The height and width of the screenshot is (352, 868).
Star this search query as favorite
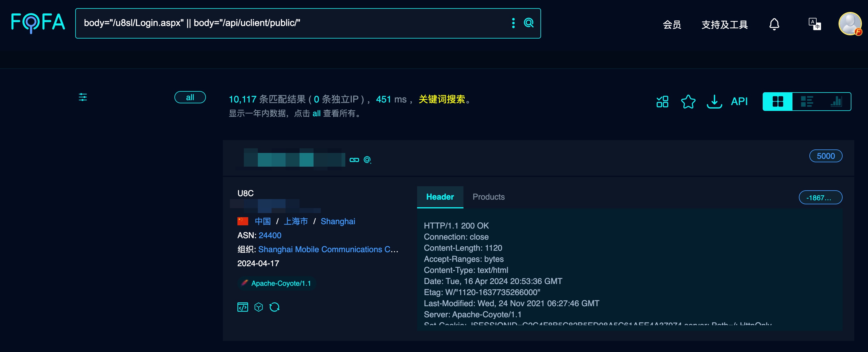(688, 102)
